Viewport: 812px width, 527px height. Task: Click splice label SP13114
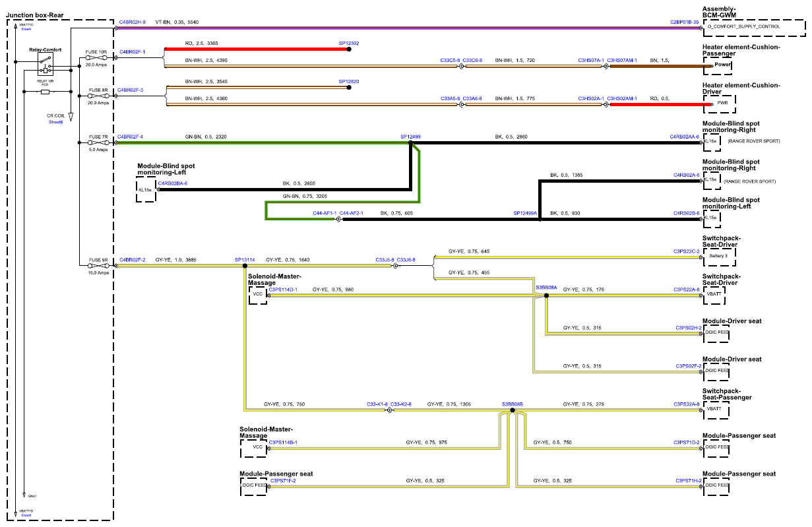[245, 260]
